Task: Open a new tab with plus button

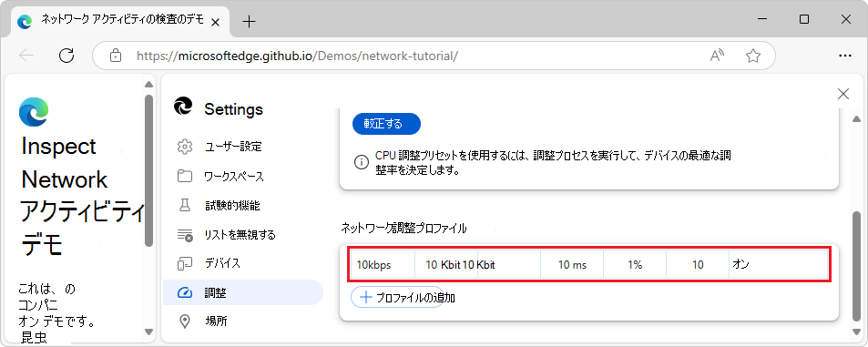Action: (x=250, y=22)
